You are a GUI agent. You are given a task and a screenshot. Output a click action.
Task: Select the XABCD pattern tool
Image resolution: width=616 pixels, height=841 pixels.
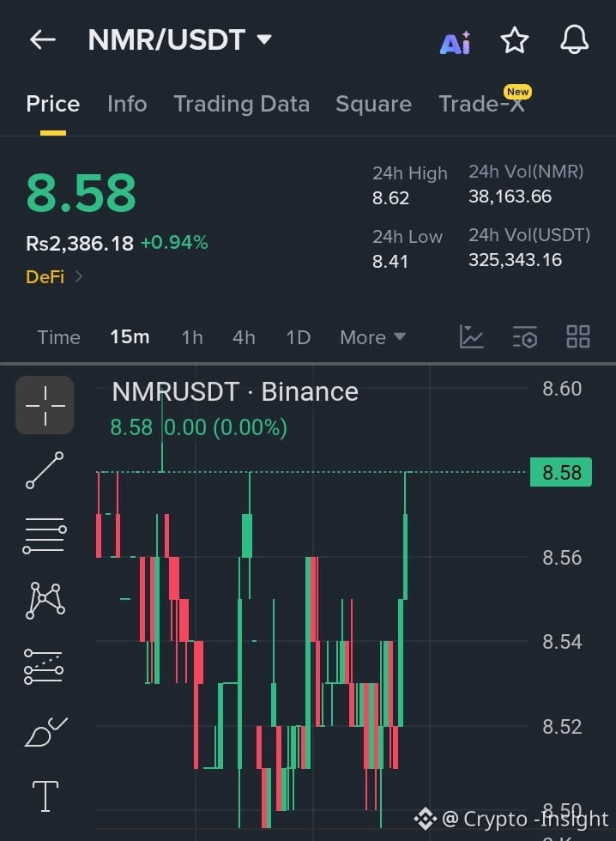(45, 601)
